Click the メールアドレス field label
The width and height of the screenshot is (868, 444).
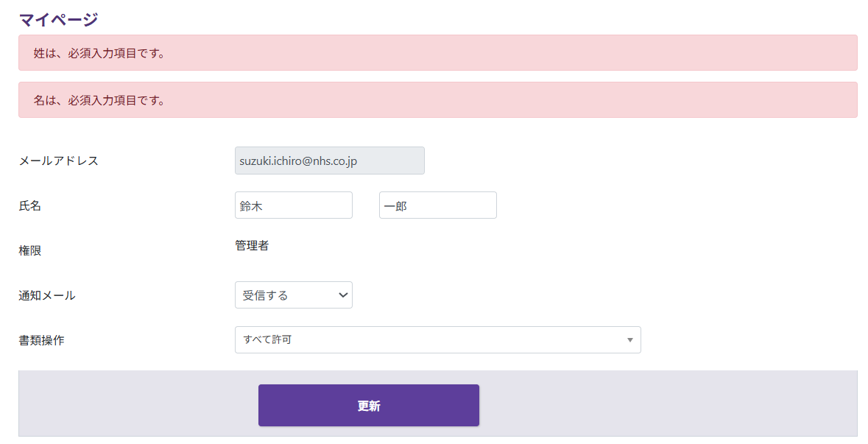coord(58,161)
